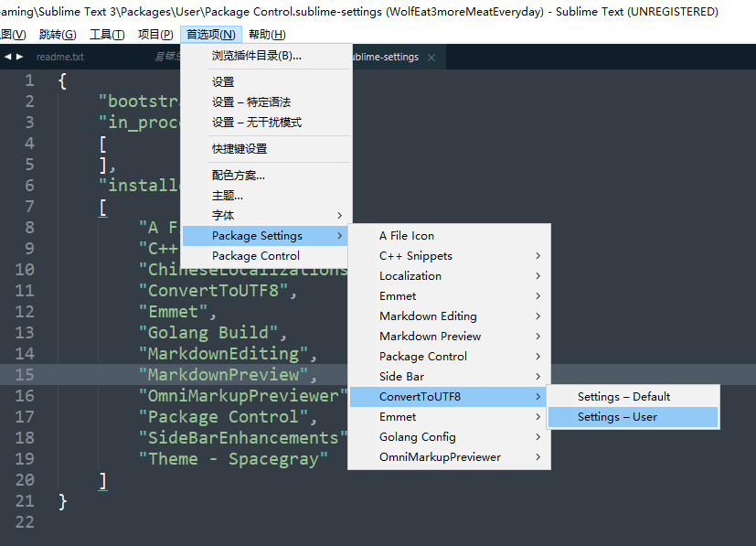Choose the 设置 menu entry
Screen dimensions: 756x546
click(266, 82)
